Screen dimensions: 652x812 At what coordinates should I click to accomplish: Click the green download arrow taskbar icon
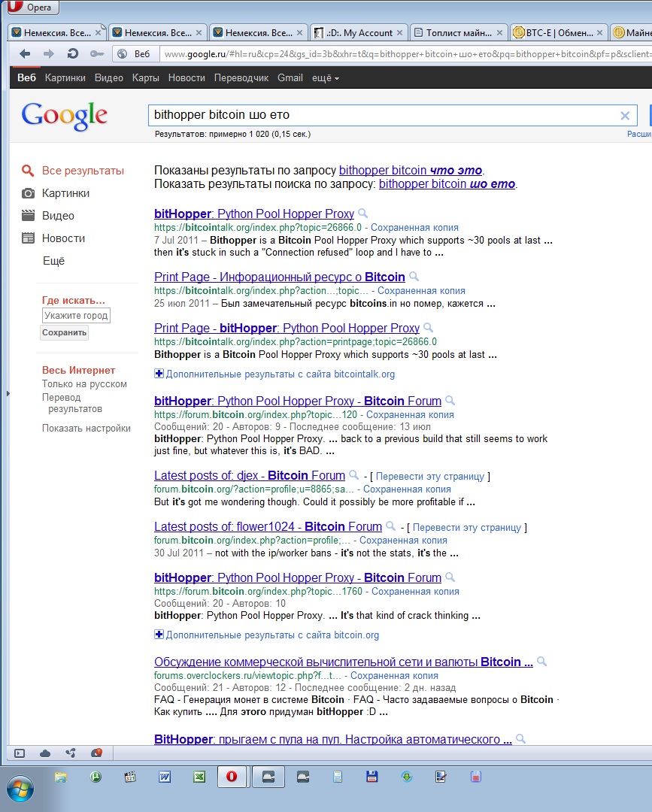(x=407, y=777)
